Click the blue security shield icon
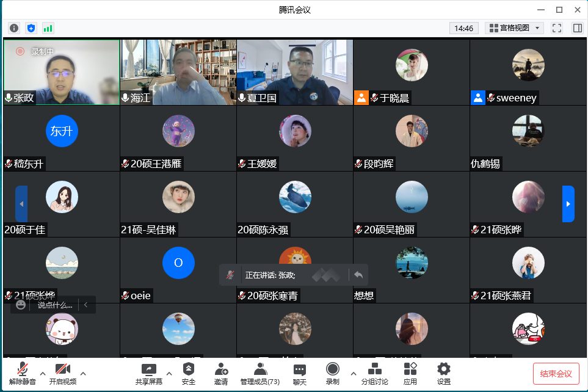Image resolution: width=588 pixels, height=392 pixels. (x=31, y=28)
